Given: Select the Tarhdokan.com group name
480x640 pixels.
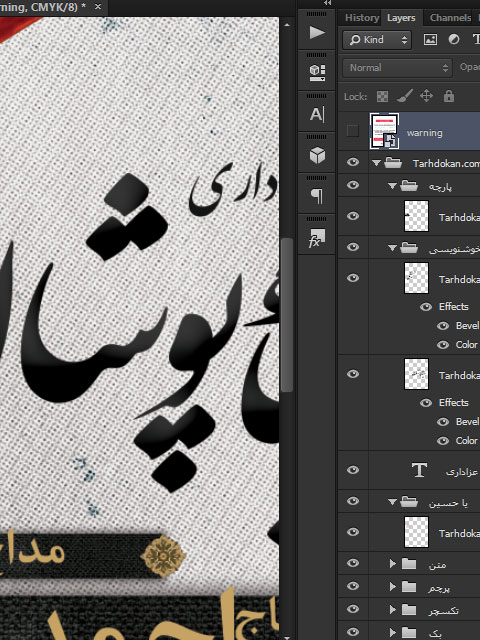Looking at the screenshot, I should [446, 163].
